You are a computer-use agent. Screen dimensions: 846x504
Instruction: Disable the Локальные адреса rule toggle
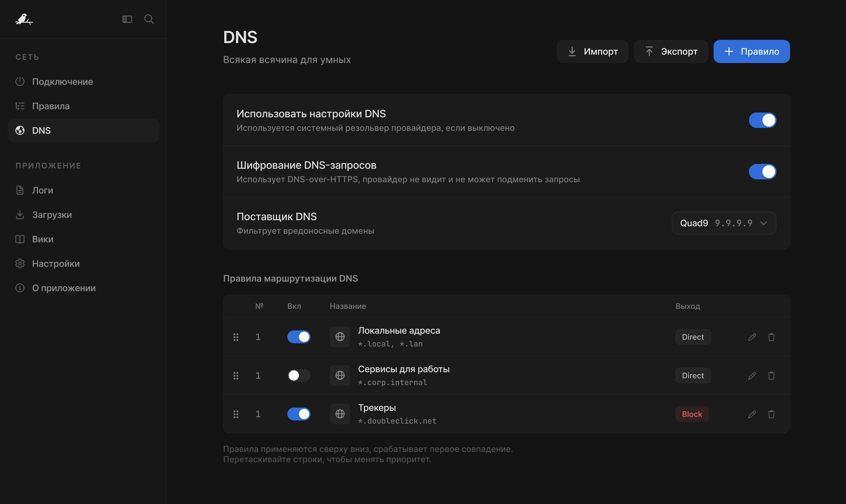[x=299, y=337]
